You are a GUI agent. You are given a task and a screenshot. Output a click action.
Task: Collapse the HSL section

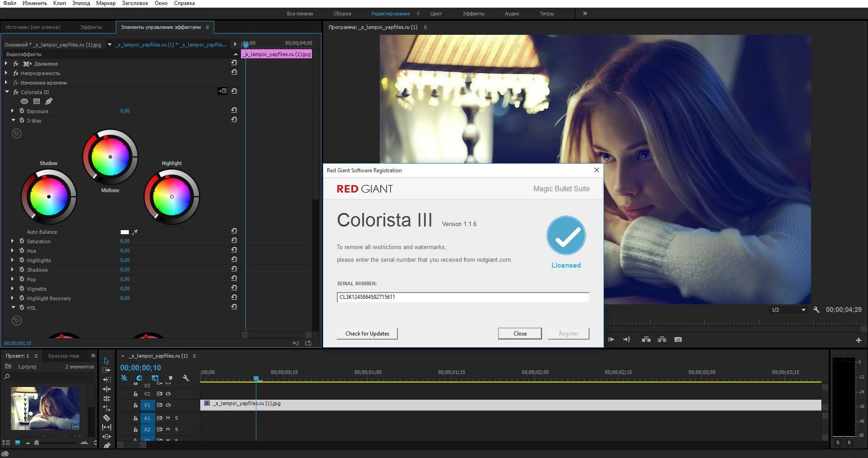[x=13, y=307]
